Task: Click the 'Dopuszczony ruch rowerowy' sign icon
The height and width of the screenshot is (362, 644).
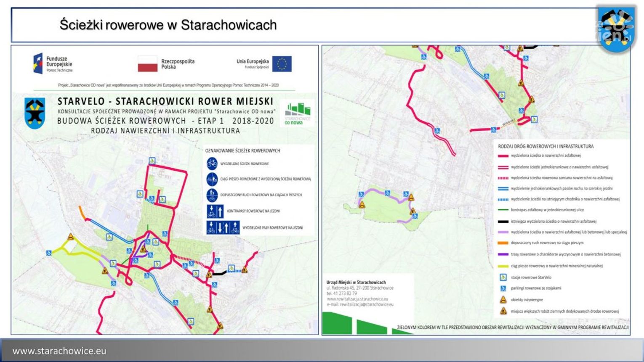Action: 212,195
